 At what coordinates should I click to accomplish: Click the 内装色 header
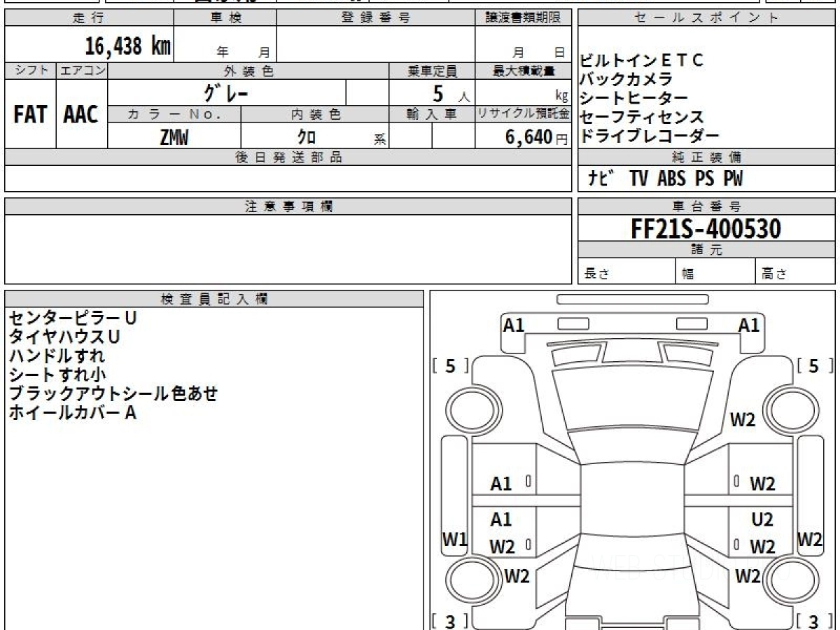315,114
